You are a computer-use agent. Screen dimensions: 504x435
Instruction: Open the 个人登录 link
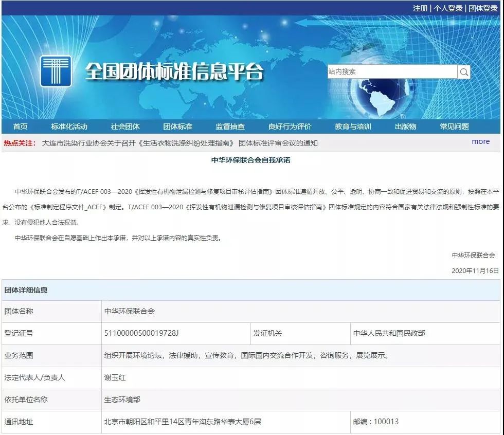click(448, 8)
